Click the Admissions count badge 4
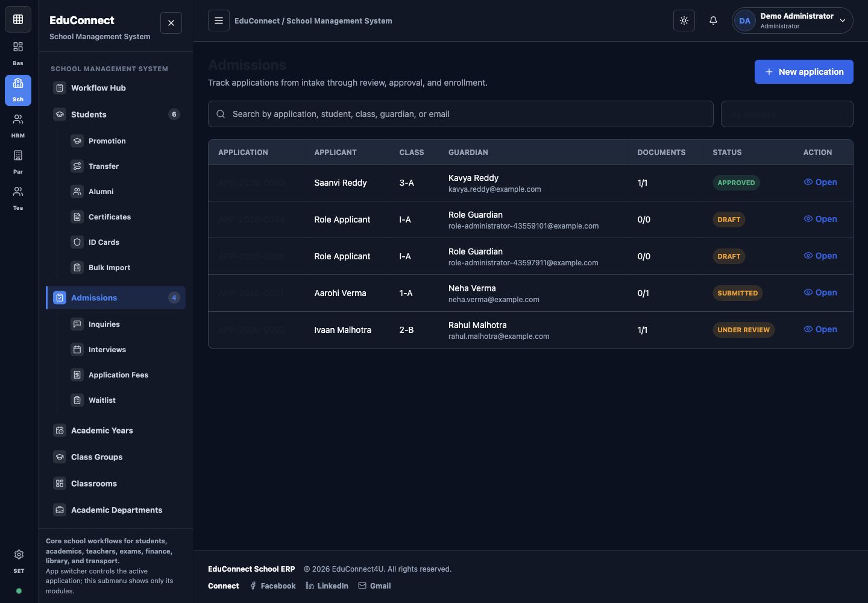The image size is (868, 603). point(174,298)
